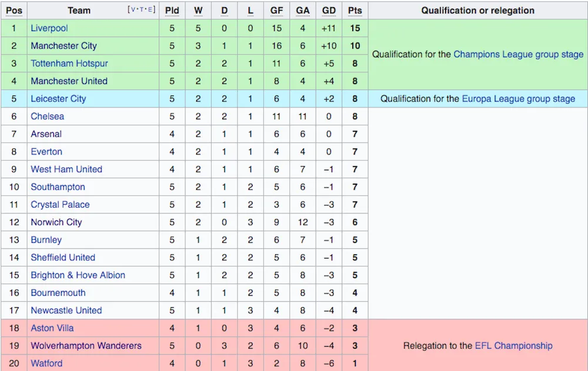The height and width of the screenshot is (371, 588).
Task: Open the Chelsea team link
Action: pyautogui.click(x=47, y=116)
